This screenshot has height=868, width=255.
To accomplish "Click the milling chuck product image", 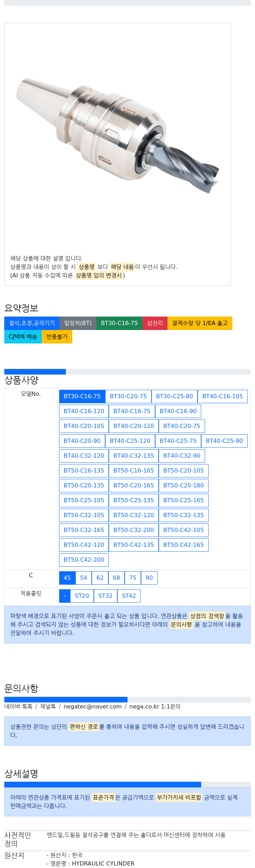I will coord(117,136).
